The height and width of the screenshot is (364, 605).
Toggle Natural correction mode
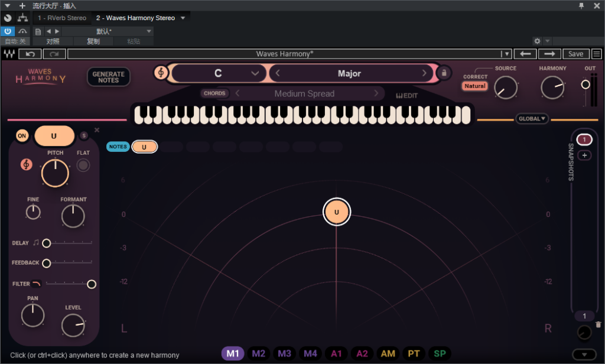[475, 86]
